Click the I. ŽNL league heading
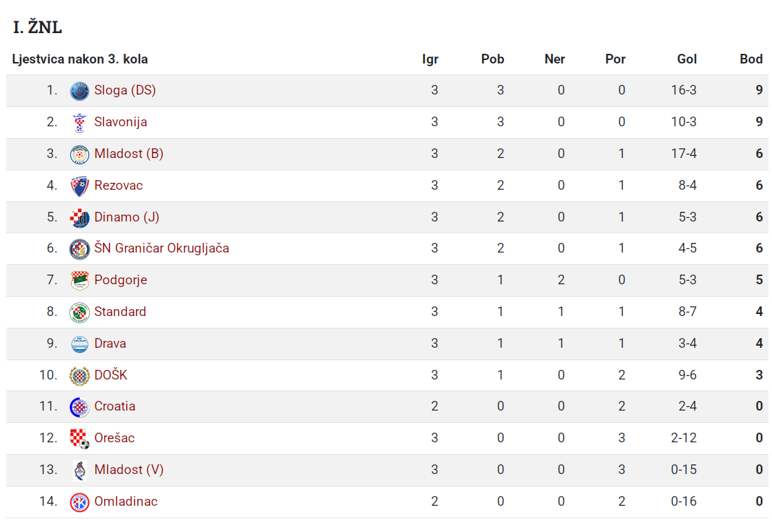This screenshot has width=772, height=532. [x=37, y=27]
